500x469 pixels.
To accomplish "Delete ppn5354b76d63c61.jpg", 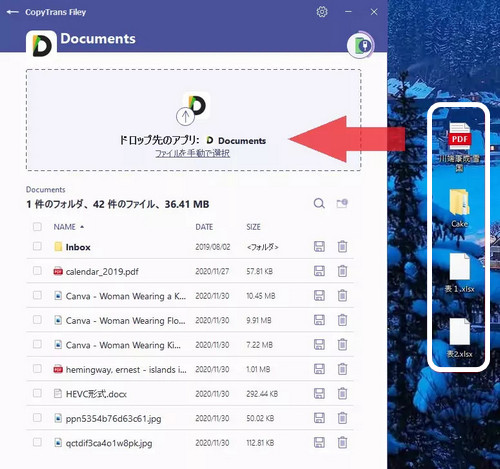I will coord(342,418).
